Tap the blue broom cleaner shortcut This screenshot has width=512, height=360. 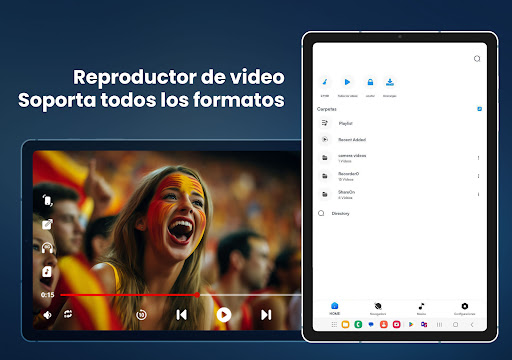(x=325, y=82)
